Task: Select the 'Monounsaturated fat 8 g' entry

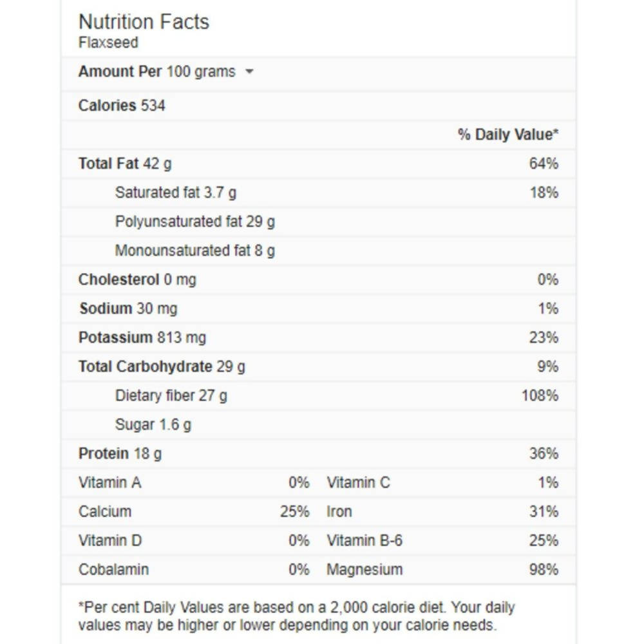Action: coord(194,251)
